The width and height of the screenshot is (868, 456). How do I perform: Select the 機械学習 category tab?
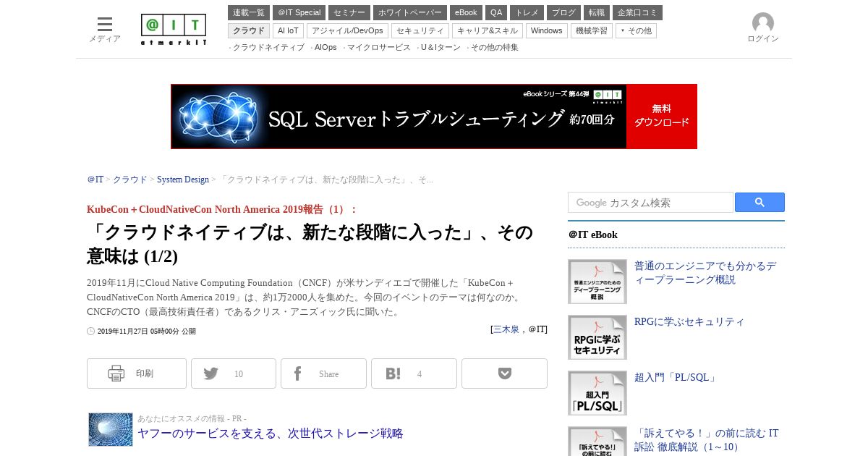(x=592, y=30)
